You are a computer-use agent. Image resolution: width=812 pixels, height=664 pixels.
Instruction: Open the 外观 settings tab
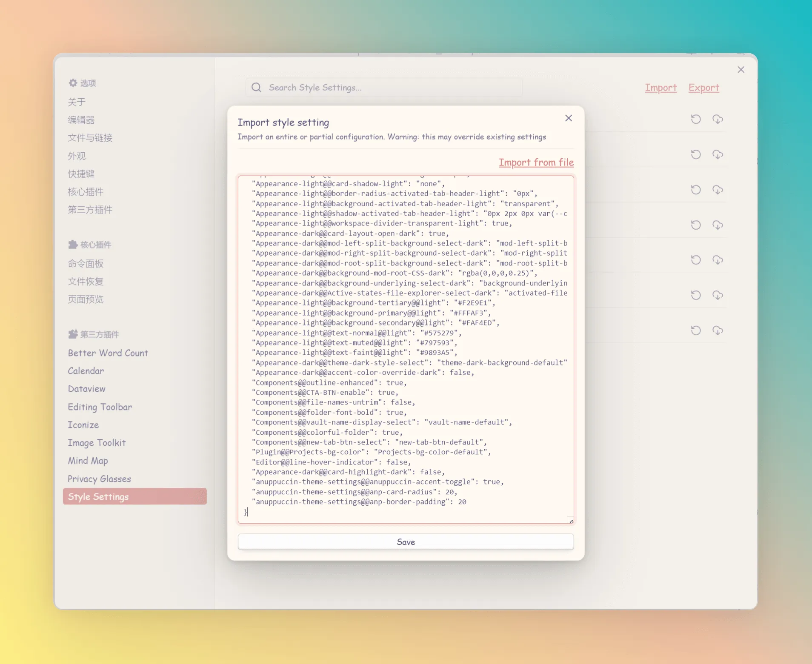click(77, 156)
